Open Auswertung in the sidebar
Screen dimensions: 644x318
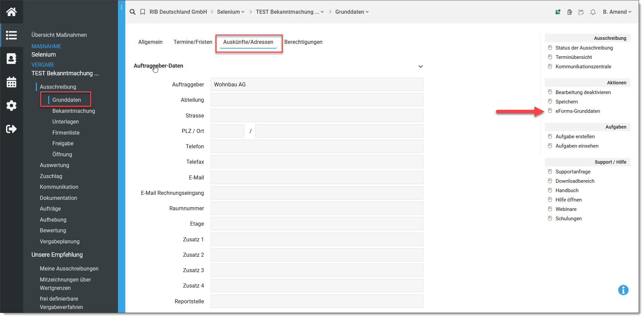click(x=55, y=165)
